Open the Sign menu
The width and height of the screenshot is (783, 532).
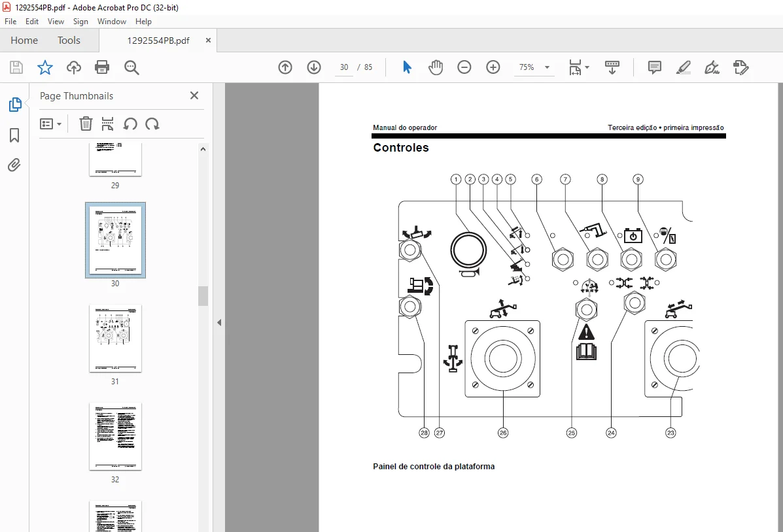[x=80, y=22]
